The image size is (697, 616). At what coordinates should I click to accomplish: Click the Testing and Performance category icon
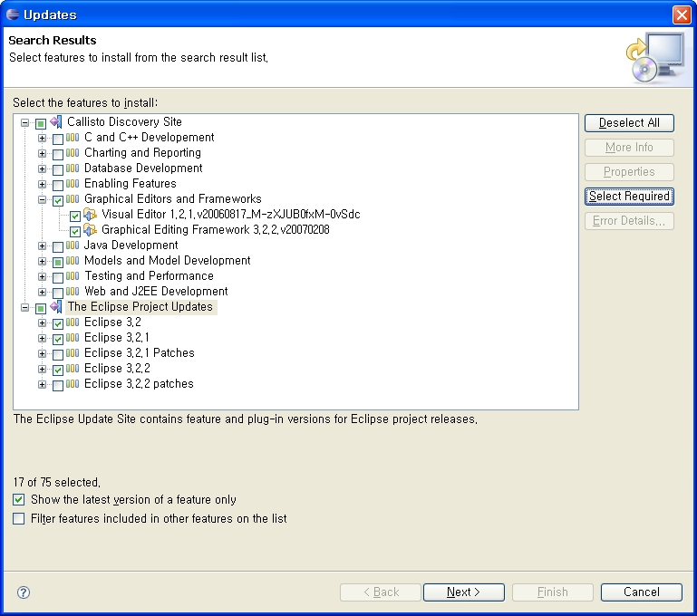(73, 275)
